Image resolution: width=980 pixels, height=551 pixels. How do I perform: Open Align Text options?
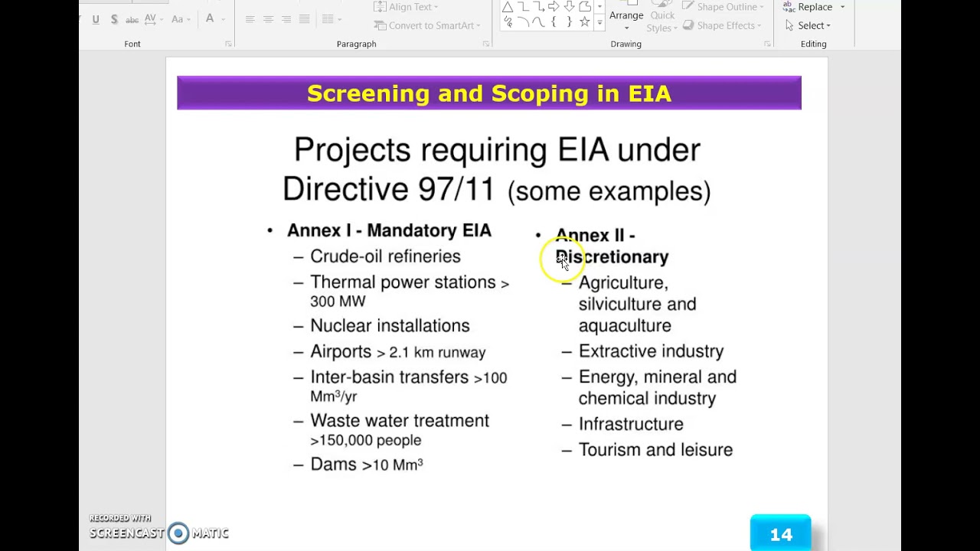407,7
